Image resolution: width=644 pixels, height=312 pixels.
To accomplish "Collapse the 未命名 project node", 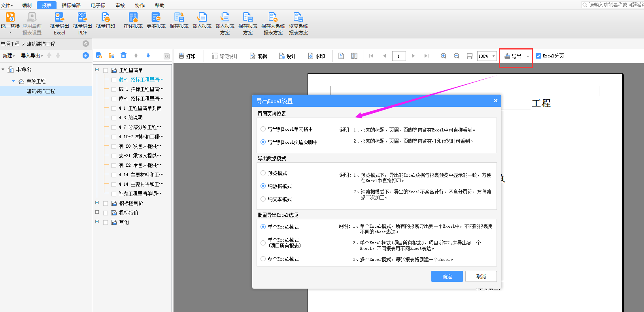I will (x=3, y=69).
